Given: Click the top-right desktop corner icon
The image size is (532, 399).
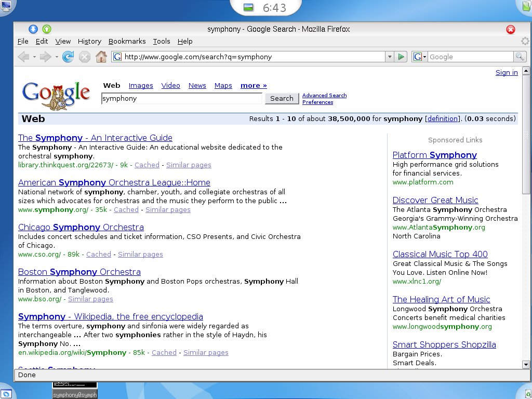Looking at the screenshot, I should 526,5.
